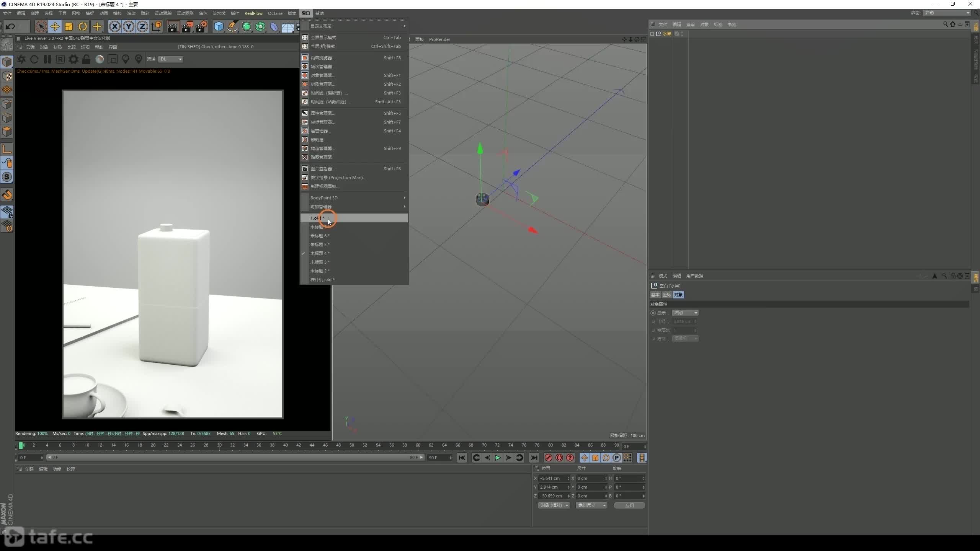
Task: Open 材质 menu in Live Viewer
Action: point(58,47)
